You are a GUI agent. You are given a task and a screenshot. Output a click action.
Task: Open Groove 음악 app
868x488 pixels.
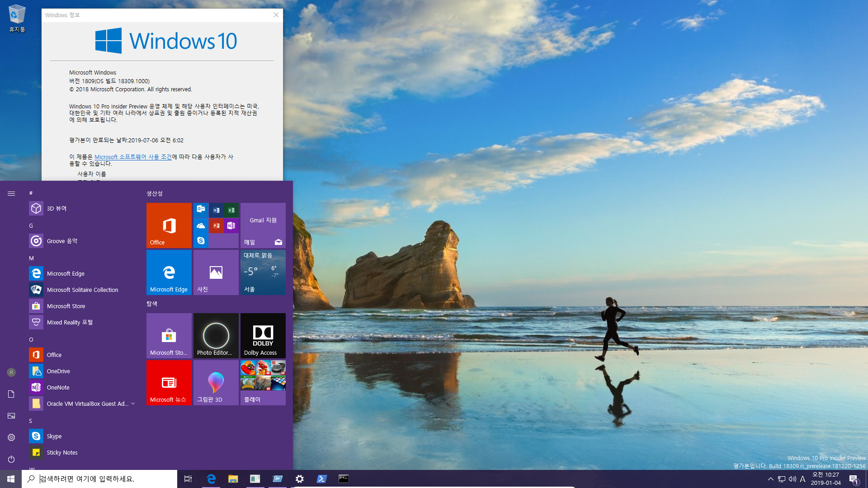pyautogui.click(x=62, y=241)
